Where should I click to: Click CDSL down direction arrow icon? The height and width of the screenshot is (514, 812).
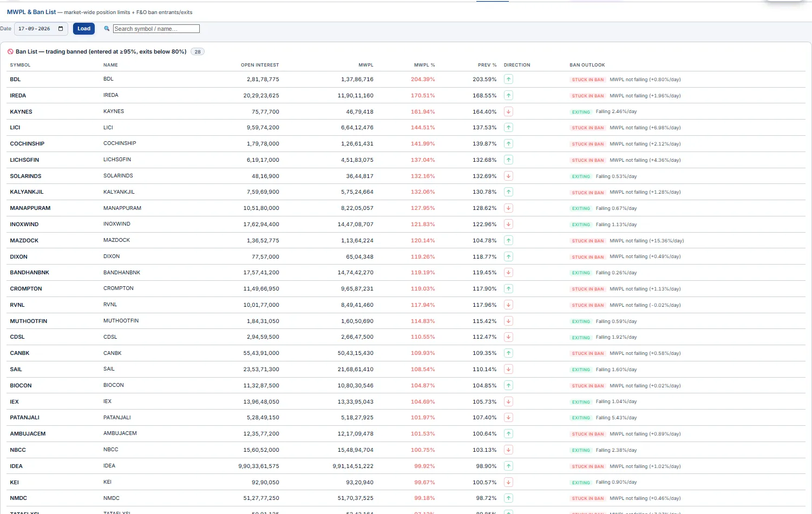click(x=508, y=337)
